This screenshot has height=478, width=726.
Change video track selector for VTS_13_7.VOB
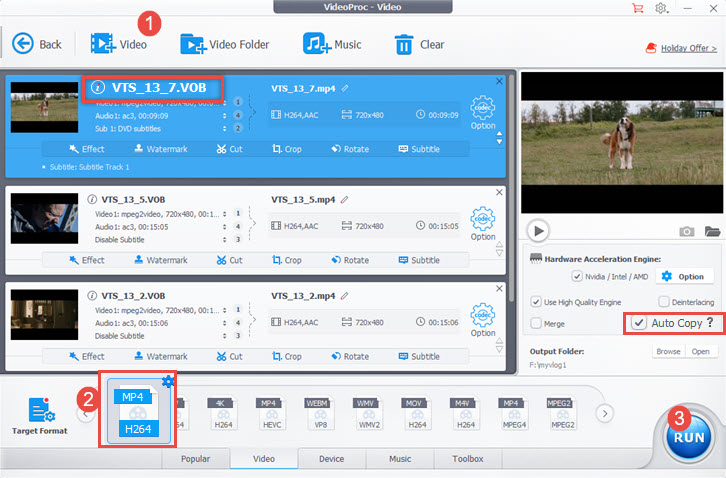(225, 103)
